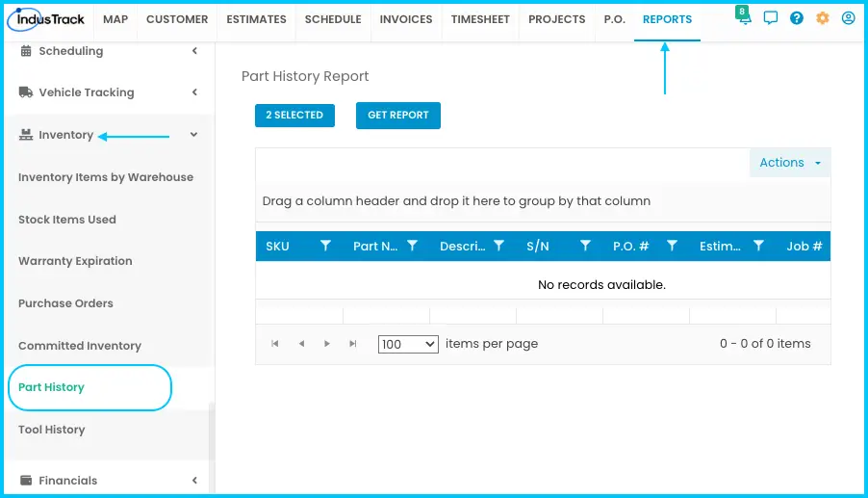Open the CUSTOMER tab
The width and height of the screenshot is (868, 498).
point(177,19)
